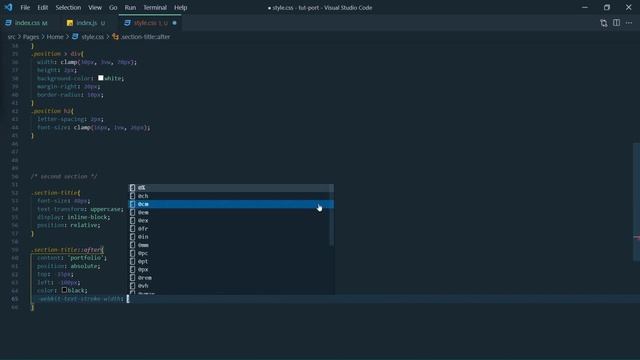This screenshot has height=360, width=640.
Task: Click the .section-title:after breadcrumb
Action: 145,37
